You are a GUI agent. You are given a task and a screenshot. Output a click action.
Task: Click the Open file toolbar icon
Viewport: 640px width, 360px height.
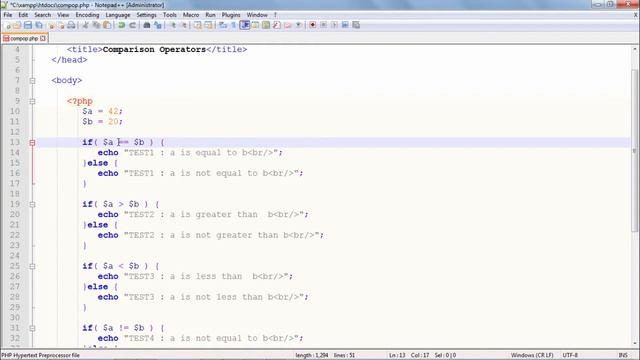[x=17, y=25]
